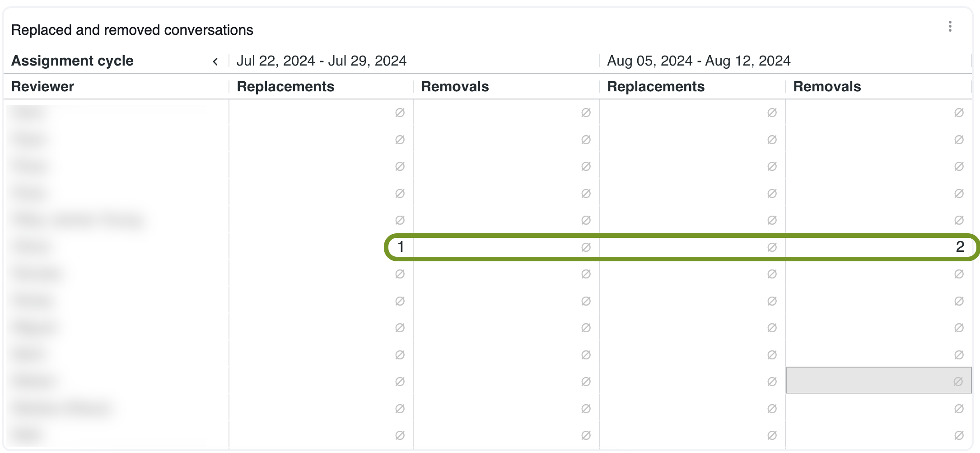Click empty Jul 22 Removals icon in green-outlined row
Screen dimensions: 980x453
tap(586, 247)
